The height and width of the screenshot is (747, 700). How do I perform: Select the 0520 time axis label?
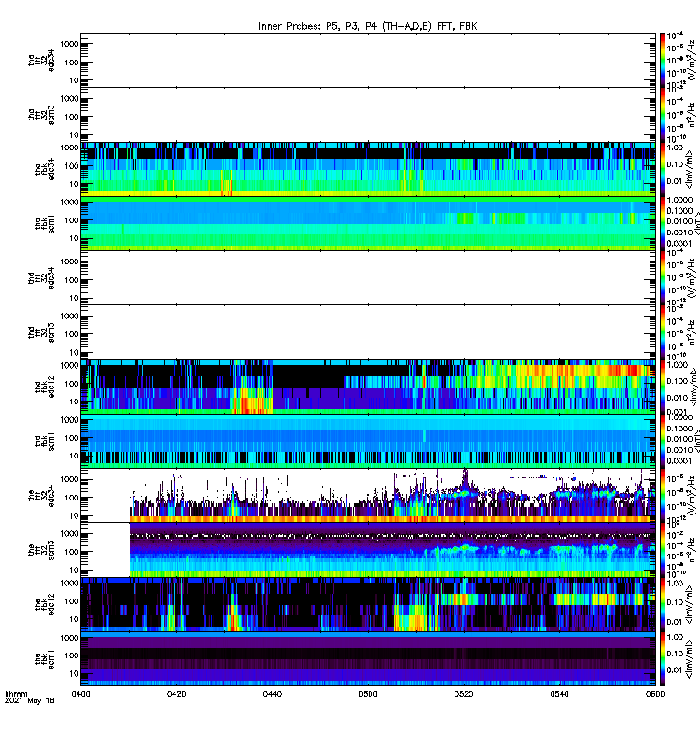(x=464, y=694)
